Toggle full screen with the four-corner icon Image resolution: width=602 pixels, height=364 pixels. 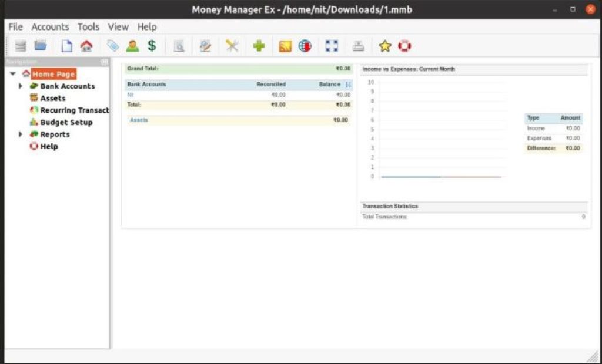332,46
